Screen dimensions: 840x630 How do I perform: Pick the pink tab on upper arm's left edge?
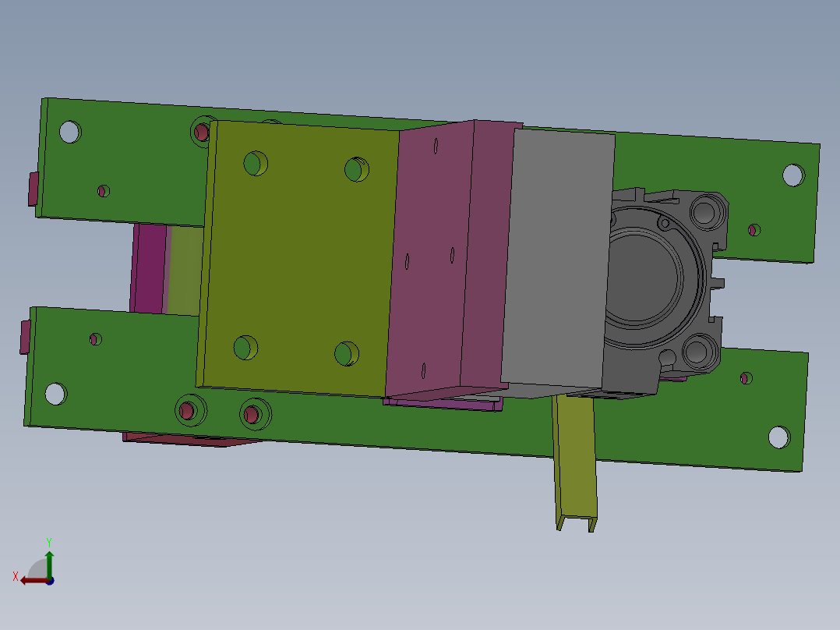34,189
